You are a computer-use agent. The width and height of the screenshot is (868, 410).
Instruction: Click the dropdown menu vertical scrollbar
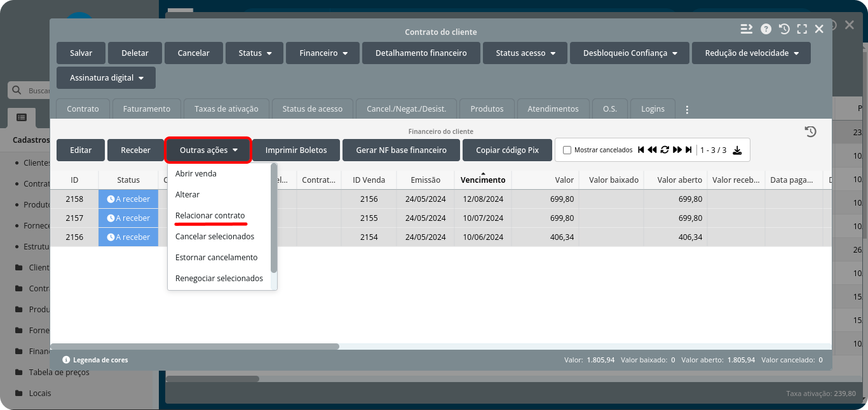coord(274,218)
